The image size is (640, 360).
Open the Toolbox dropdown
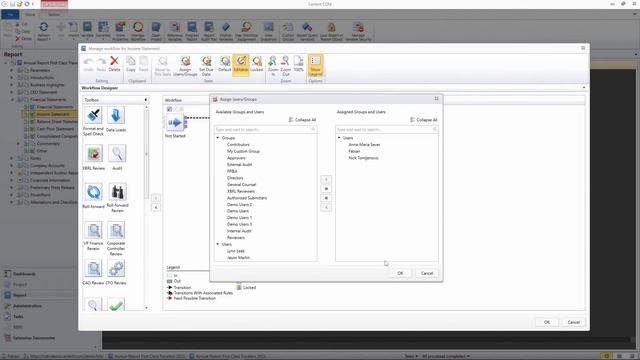145,100
